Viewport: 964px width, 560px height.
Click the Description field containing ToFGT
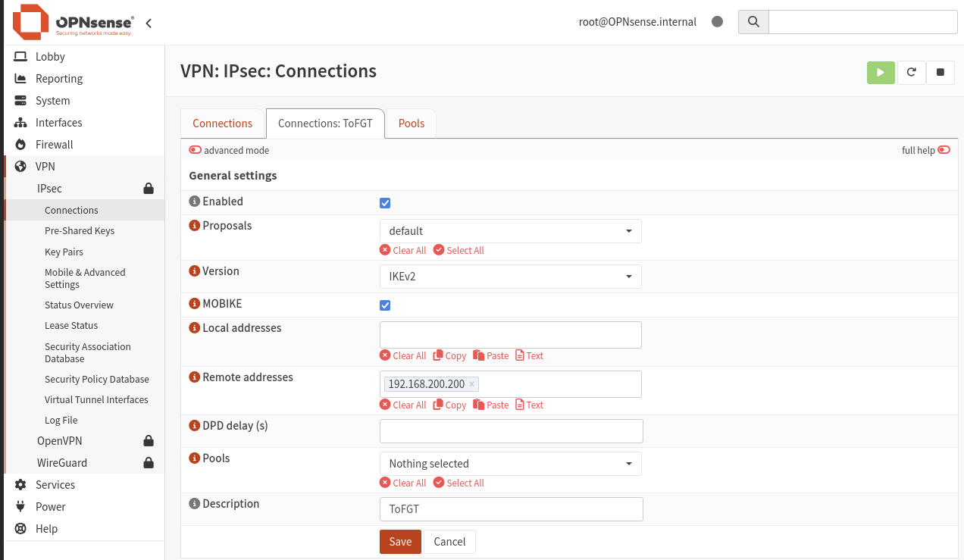[x=512, y=509]
